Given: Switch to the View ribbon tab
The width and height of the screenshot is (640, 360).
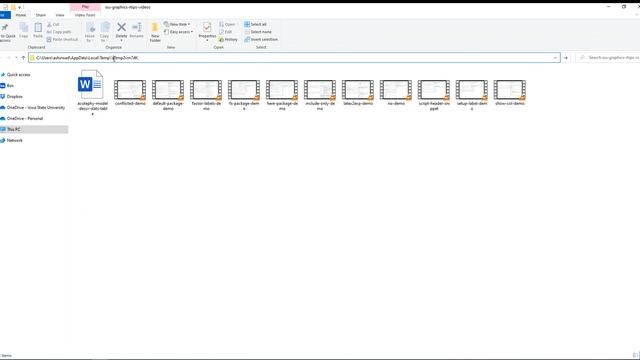Looking at the screenshot, I should point(60,15).
